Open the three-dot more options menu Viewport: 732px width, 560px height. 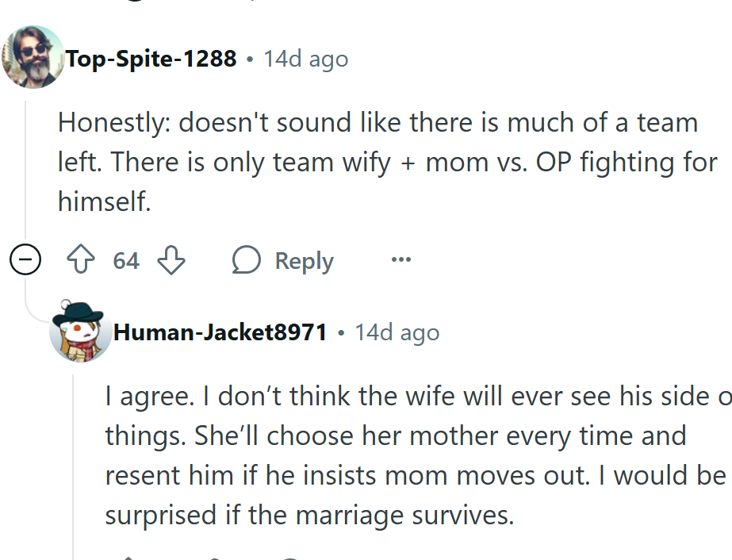pos(401,259)
